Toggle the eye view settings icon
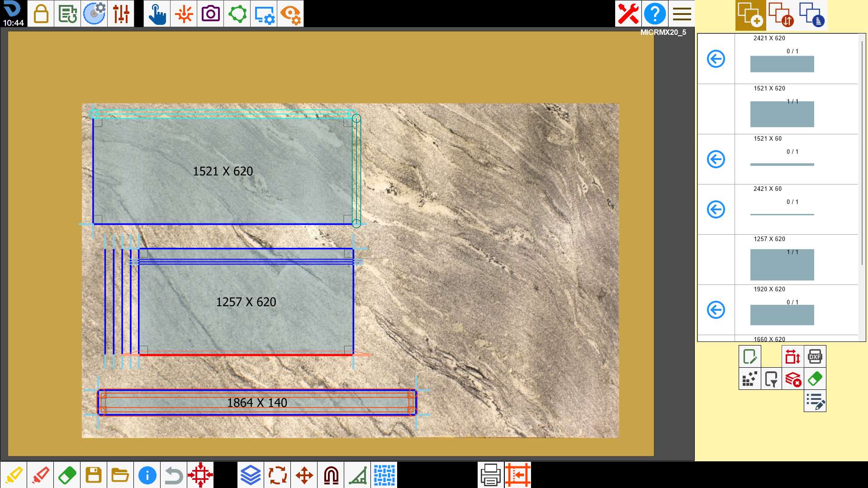Screen dimensions: 868x488 290,14
